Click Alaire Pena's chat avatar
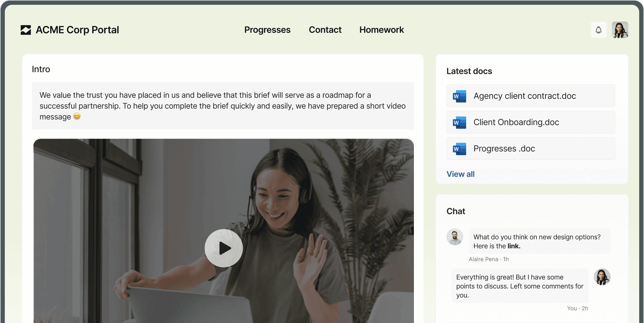 click(x=454, y=237)
